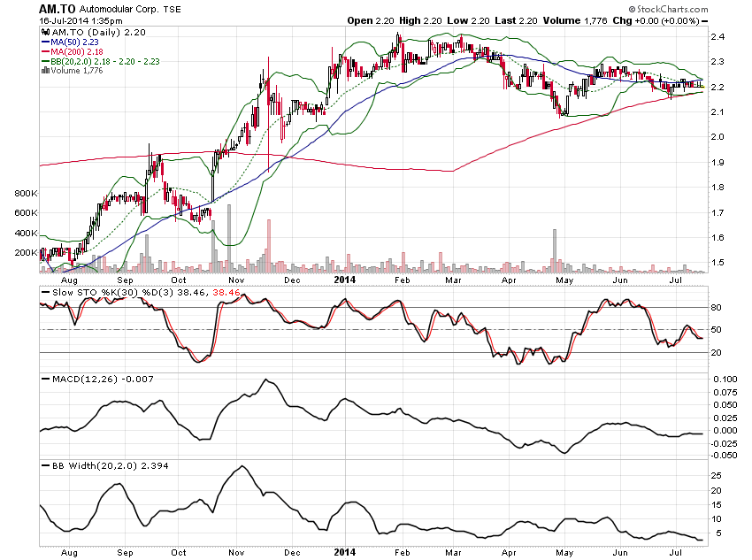The height and width of the screenshot is (560, 752).
Task: Click the MA(200) 2.18 legend label
Action: point(77,52)
